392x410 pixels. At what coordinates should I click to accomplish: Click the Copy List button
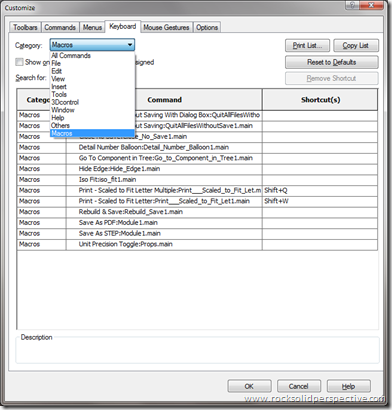coord(356,46)
